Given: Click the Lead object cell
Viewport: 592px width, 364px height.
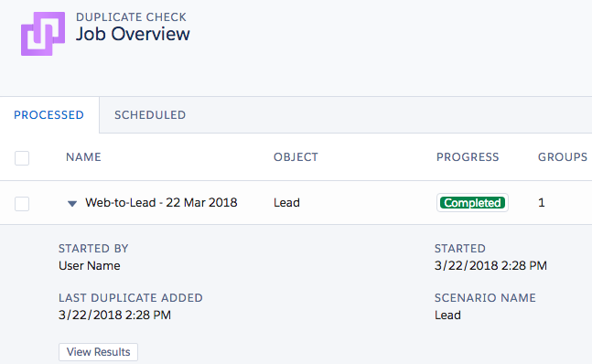Looking at the screenshot, I should point(286,202).
